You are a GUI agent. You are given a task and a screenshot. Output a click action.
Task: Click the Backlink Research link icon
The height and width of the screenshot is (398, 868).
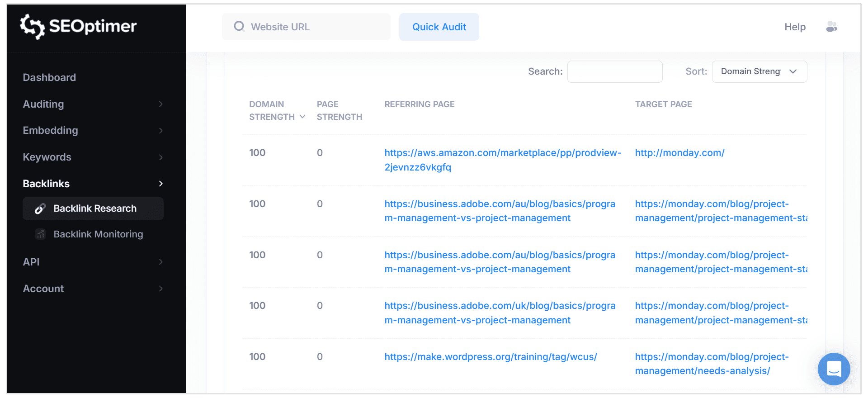pyautogui.click(x=40, y=208)
